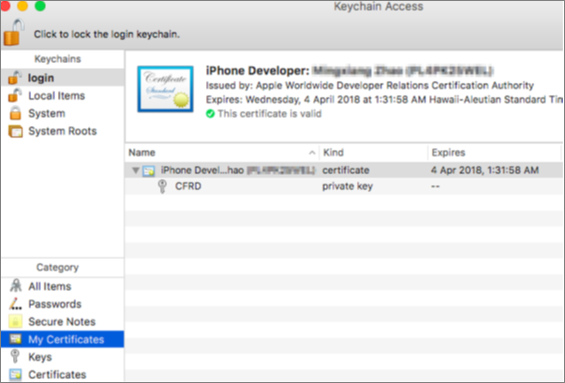Image resolution: width=565 pixels, height=383 pixels.
Task: Click the sort direction arrow in Name header
Action: (312, 153)
